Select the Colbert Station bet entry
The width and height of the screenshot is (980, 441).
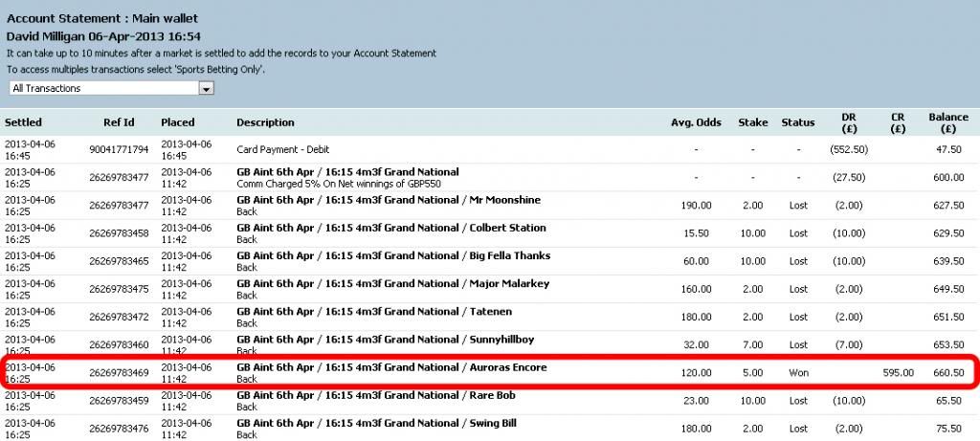[x=490, y=233]
